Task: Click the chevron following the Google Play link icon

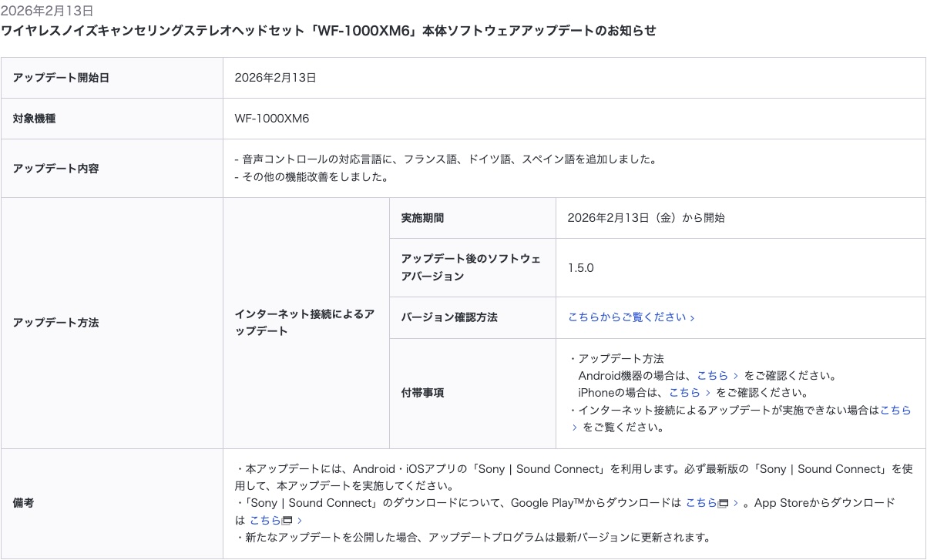Action: click(736, 504)
